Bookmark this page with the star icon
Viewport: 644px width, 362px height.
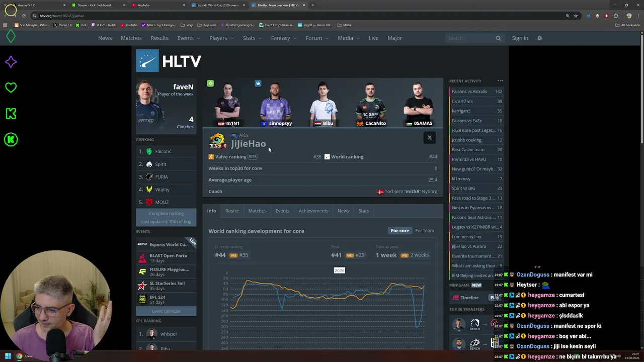(x=576, y=16)
